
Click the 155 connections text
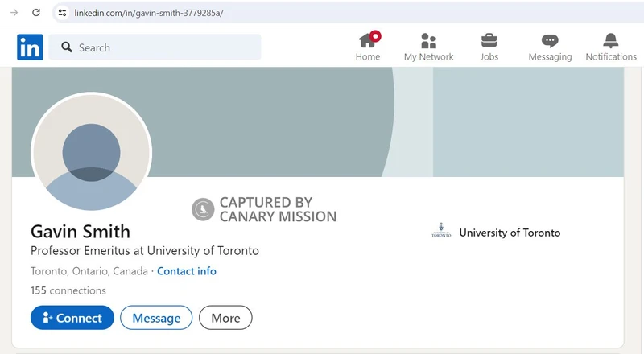[x=68, y=290]
